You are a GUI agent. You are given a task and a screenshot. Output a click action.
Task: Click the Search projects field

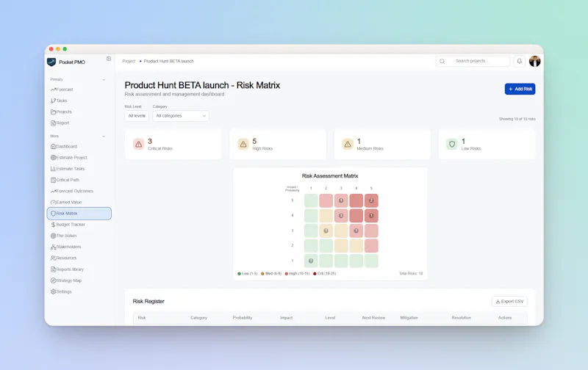point(473,61)
